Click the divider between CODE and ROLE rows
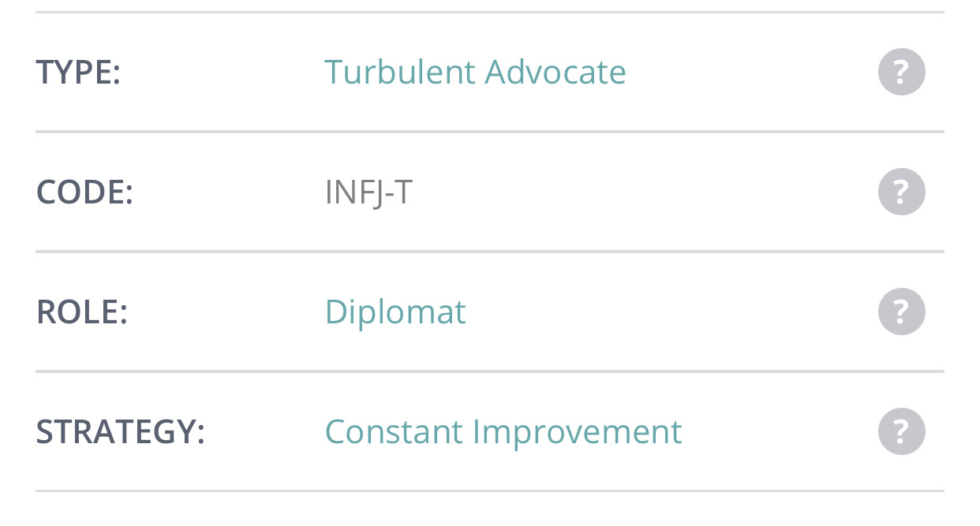 coord(489,252)
